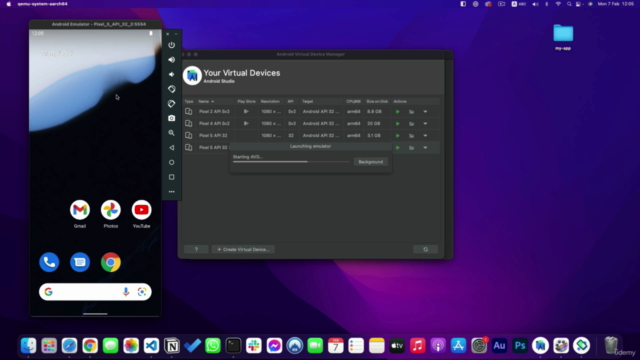The width and height of the screenshot is (640, 360).
Task: Select the Pixel 2 API Sv2 device name
Action: 214,111
